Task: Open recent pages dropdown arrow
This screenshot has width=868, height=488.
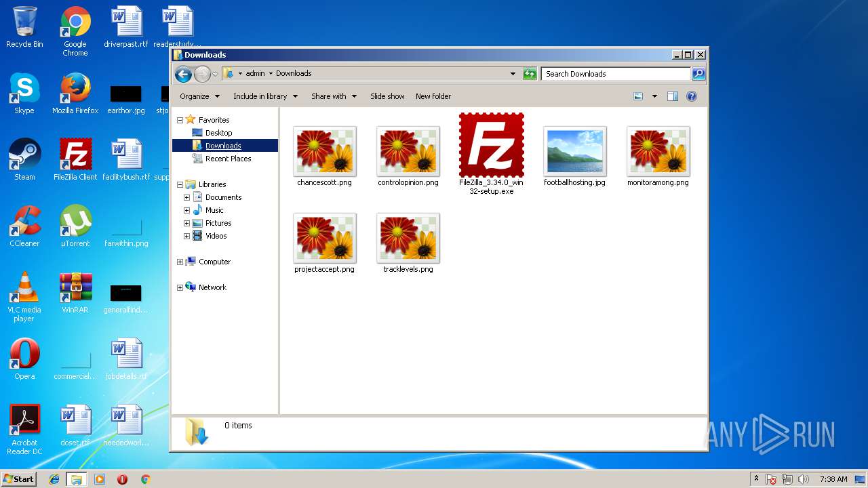Action: tap(216, 74)
